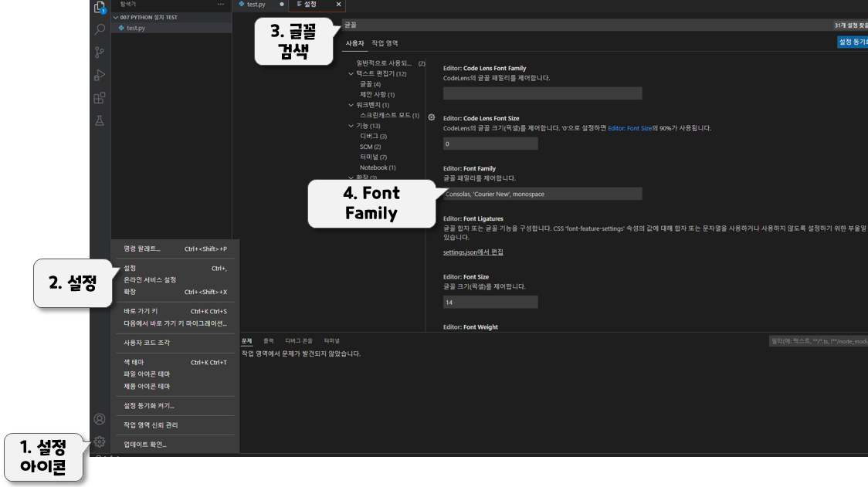Choose 제품 아이콘 테마 menu entry
Viewport: 868px width, 487px height.
[175, 386]
